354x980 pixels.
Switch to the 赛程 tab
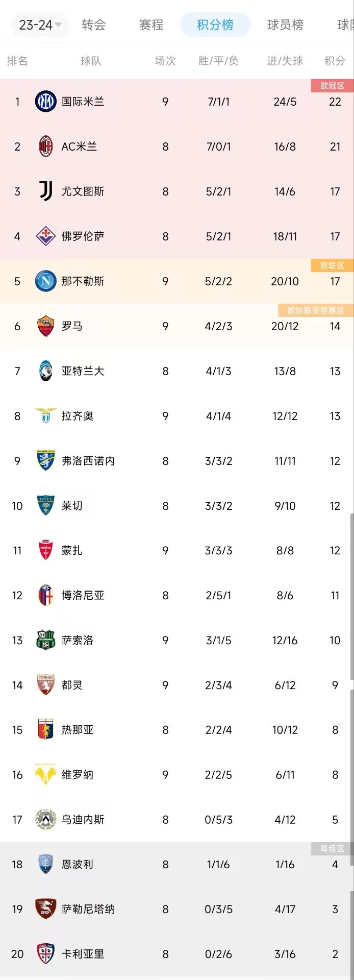coord(151,24)
